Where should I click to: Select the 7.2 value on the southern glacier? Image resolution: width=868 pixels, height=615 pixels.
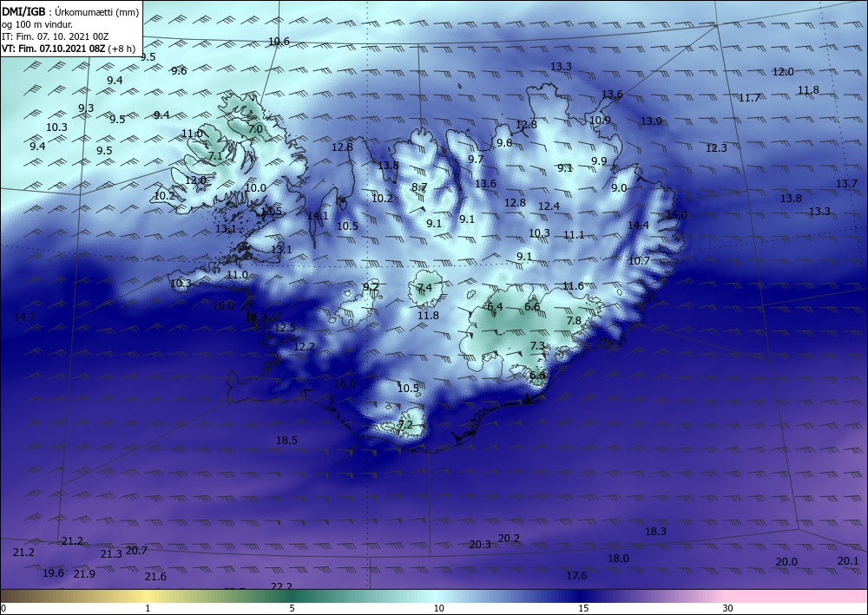pos(405,425)
